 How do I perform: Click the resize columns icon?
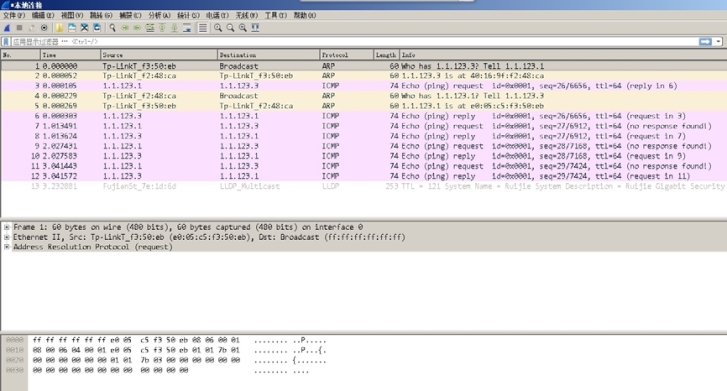pyautogui.click(x=255, y=28)
